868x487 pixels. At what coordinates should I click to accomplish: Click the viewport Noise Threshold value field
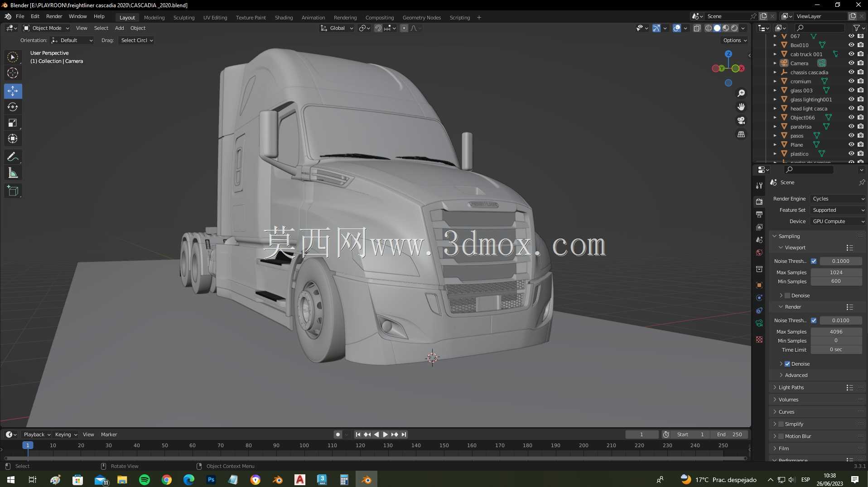(x=840, y=261)
